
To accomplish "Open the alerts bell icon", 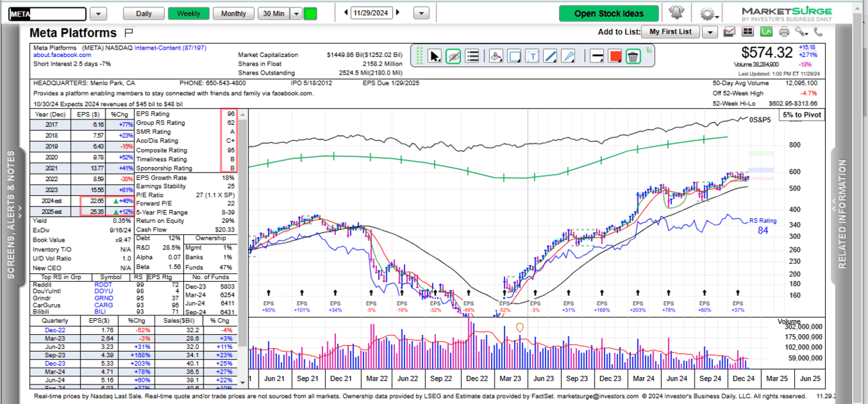I will (676, 13).
